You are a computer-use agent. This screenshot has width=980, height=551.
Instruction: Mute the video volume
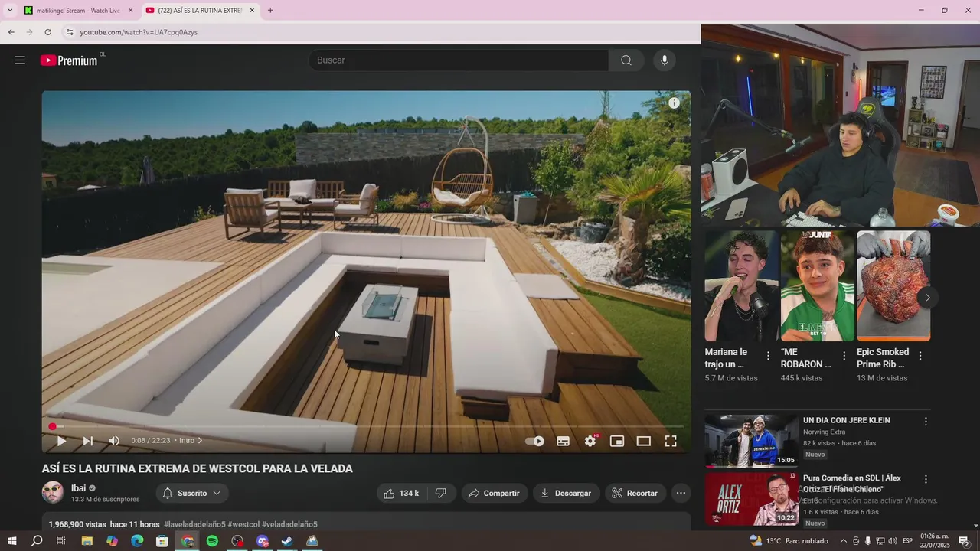pos(114,441)
